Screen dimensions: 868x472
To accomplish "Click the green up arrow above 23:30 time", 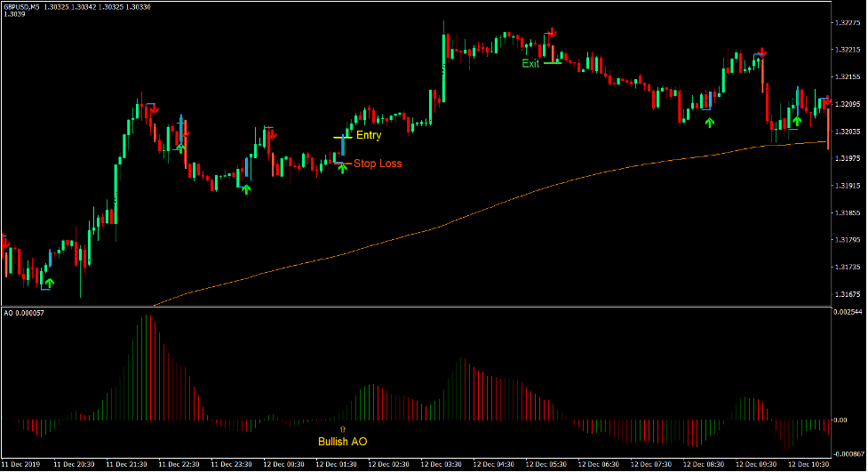I will point(246,188).
